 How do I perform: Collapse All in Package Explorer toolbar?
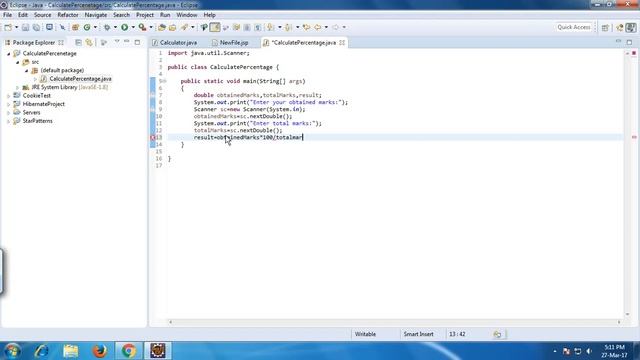tap(78, 42)
